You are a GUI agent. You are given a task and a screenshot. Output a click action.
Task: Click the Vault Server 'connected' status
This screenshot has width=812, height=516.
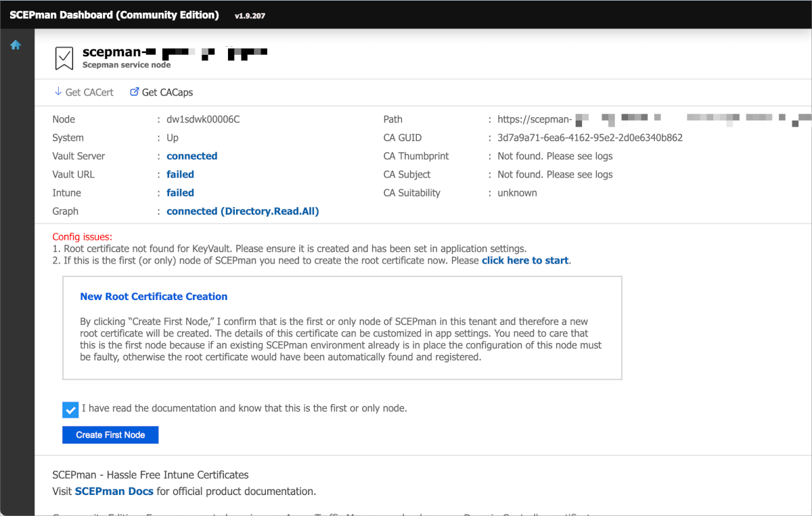(192, 156)
